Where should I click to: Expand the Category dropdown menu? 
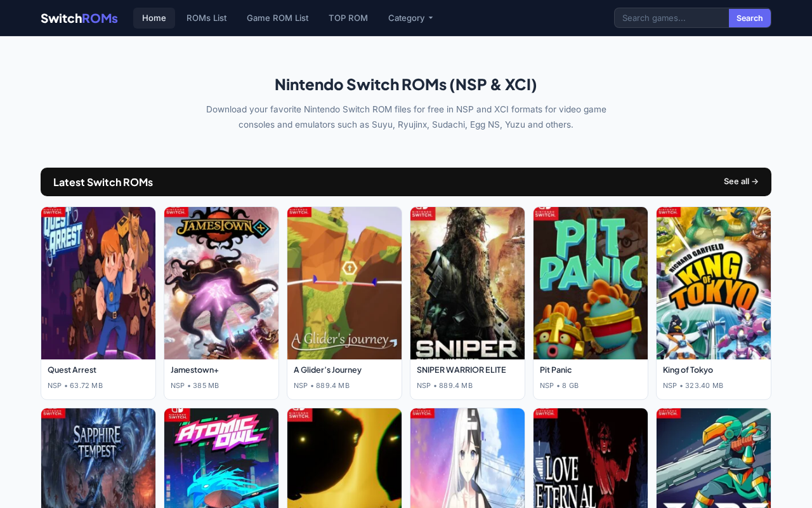coord(410,18)
